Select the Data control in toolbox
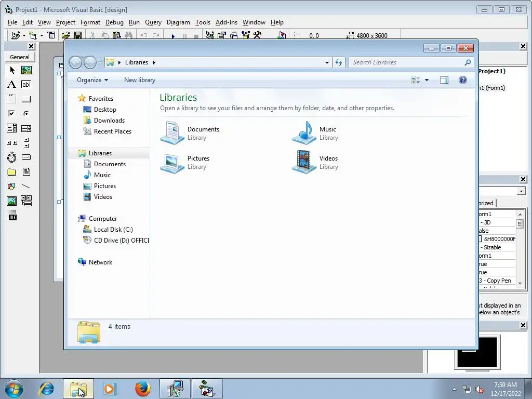The width and height of the screenshot is (532, 399). click(x=26, y=201)
